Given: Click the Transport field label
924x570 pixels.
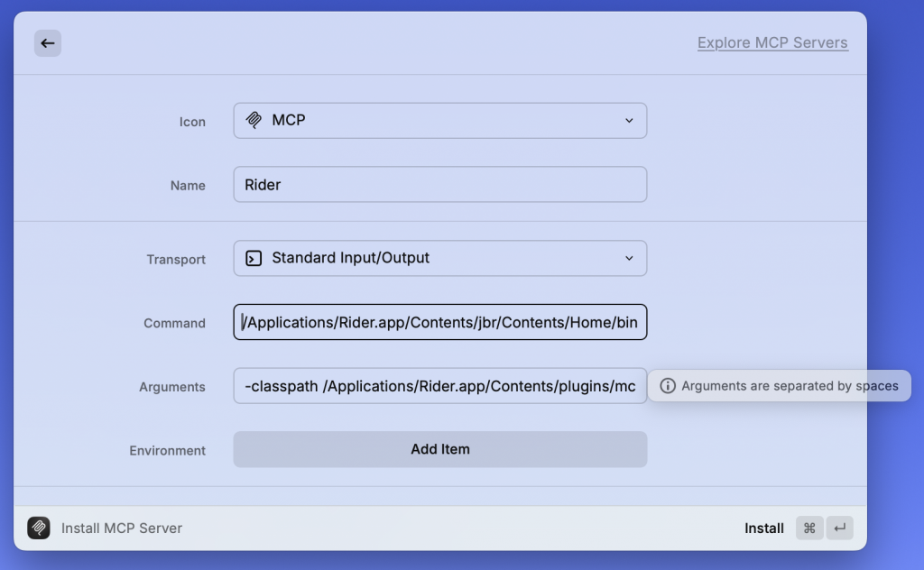Looking at the screenshot, I should tap(176, 260).
